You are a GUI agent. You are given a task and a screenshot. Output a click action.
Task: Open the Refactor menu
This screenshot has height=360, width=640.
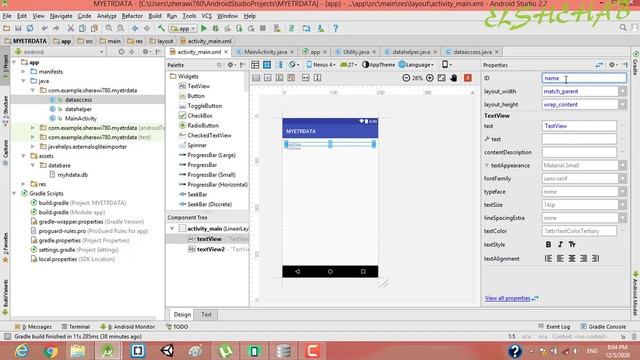pos(132,16)
